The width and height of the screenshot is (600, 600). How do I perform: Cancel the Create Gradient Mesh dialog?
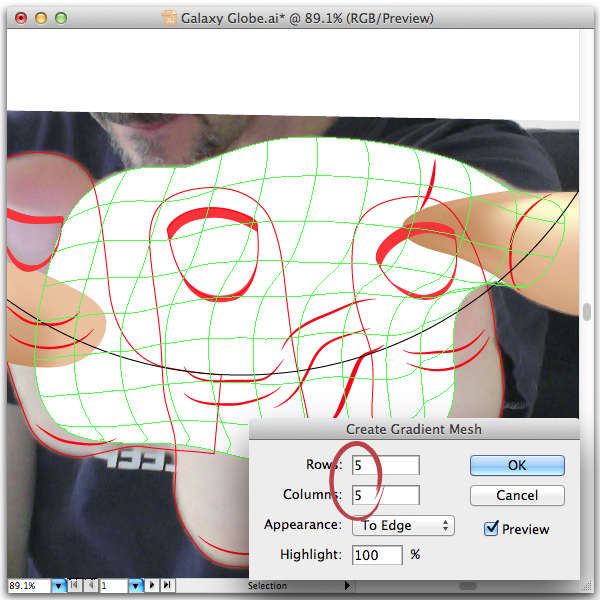pyautogui.click(x=517, y=496)
